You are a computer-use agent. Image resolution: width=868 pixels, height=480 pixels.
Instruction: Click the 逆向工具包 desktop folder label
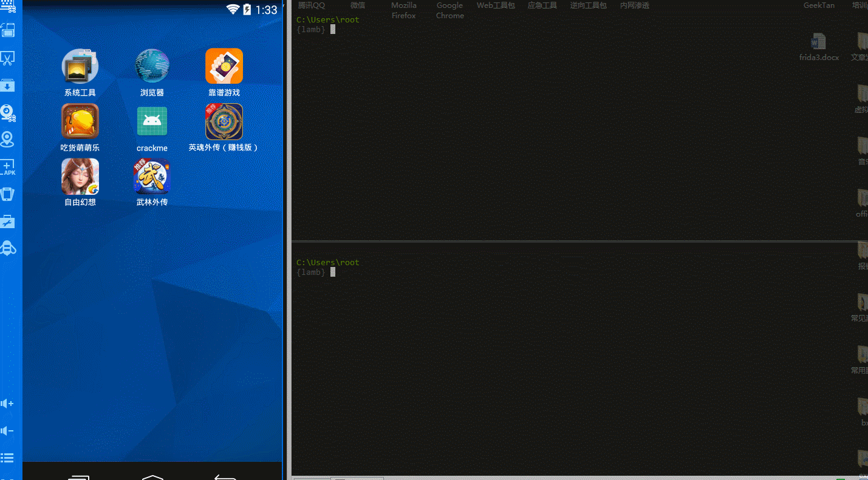pos(589,5)
